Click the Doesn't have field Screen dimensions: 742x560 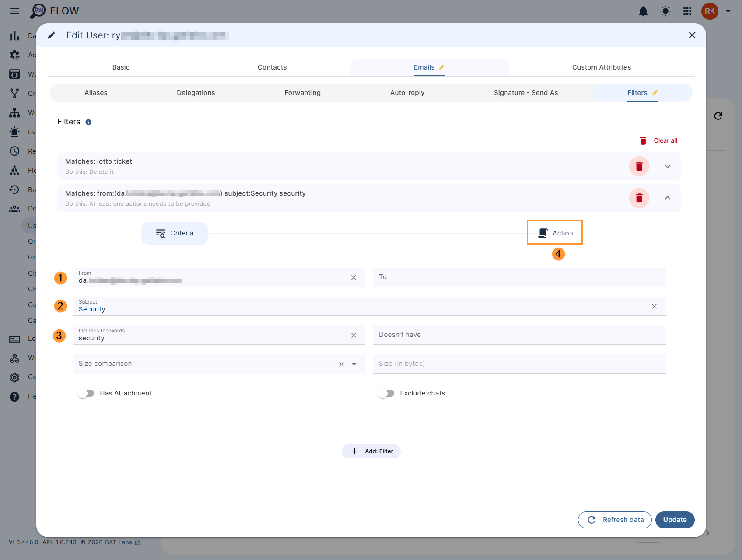point(519,335)
